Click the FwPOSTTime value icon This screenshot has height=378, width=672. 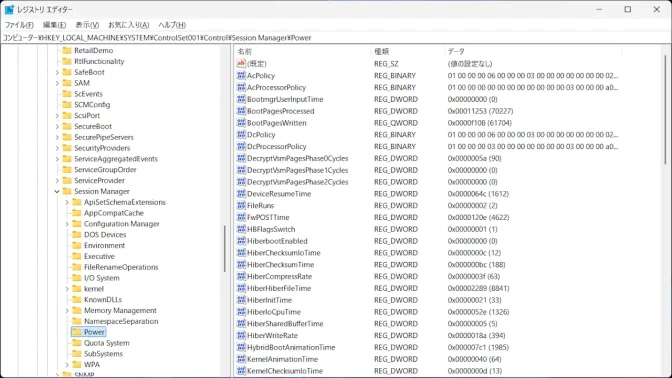[x=241, y=217]
